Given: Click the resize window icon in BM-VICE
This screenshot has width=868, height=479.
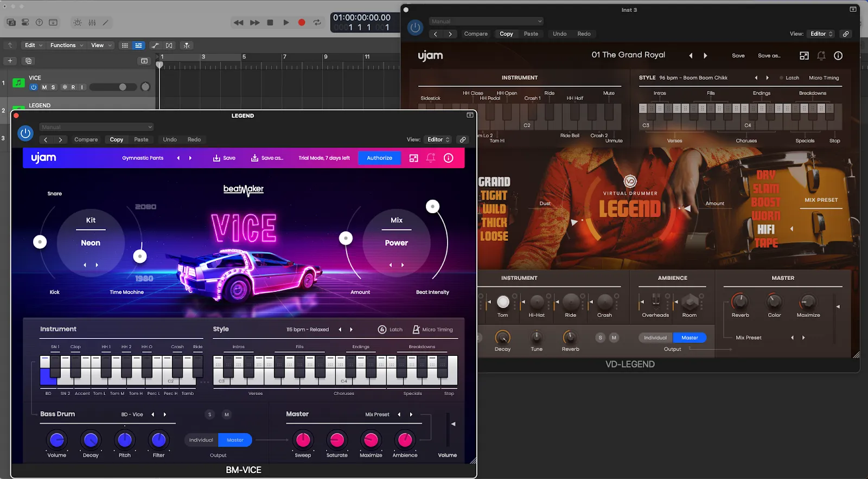Looking at the screenshot, I should tap(413, 158).
